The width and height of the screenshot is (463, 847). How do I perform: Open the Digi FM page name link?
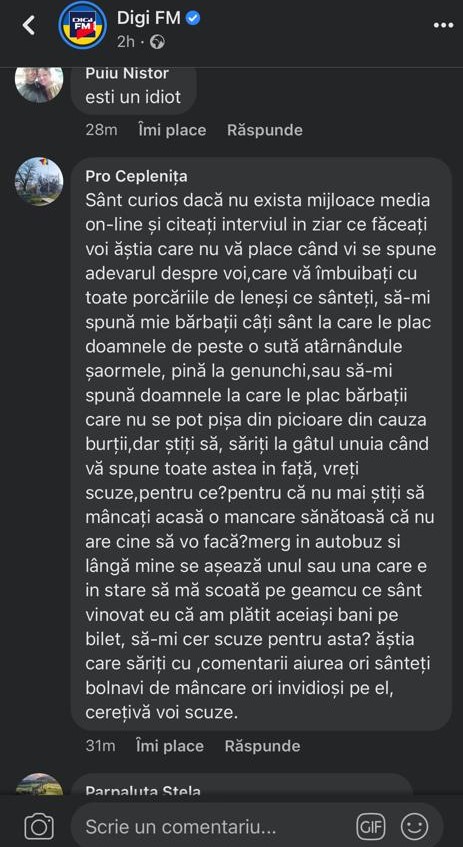click(x=150, y=18)
